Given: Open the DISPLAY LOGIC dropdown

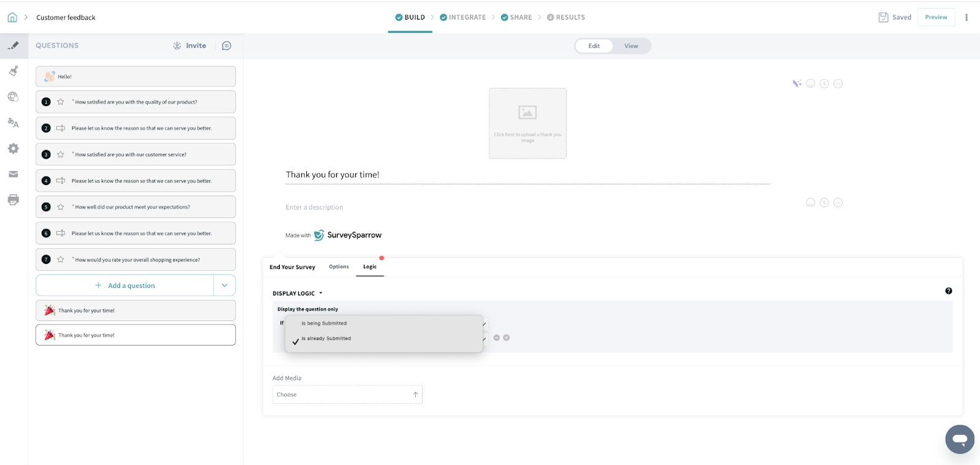Looking at the screenshot, I should click(297, 293).
